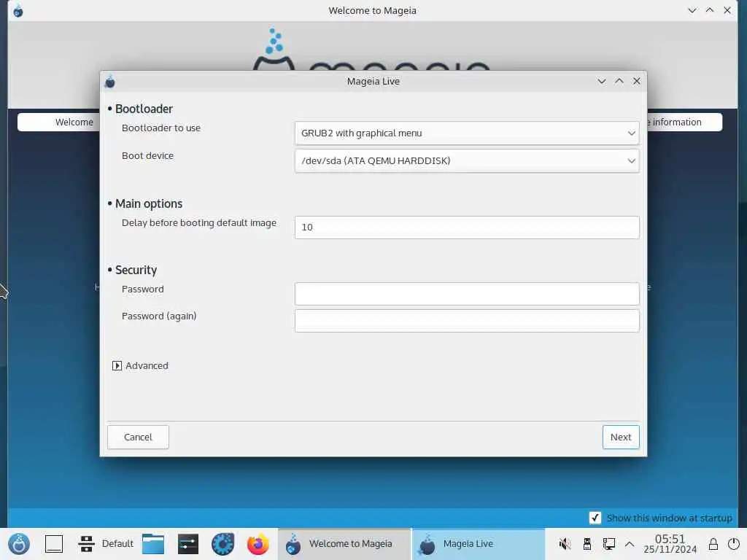
Task: Expand hidden system tray icons arrow
Action: pyautogui.click(x=630, y=544)
